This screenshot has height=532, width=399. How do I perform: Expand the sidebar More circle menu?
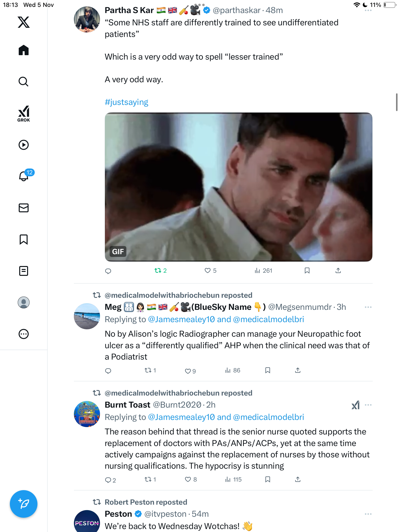(x=24, y=334)
